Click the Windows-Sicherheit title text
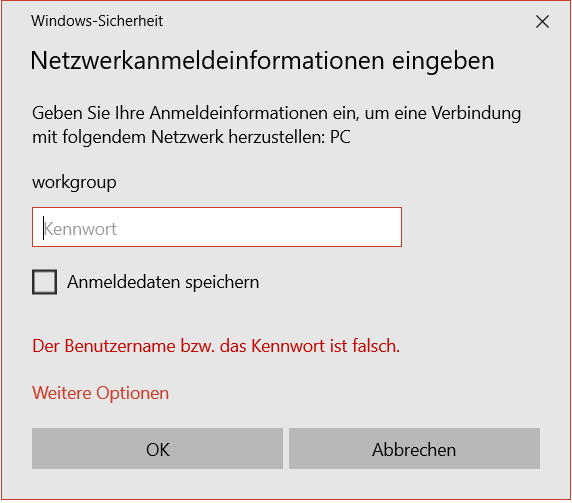This screenshot has height=503, width=572. tap(97, 21)
